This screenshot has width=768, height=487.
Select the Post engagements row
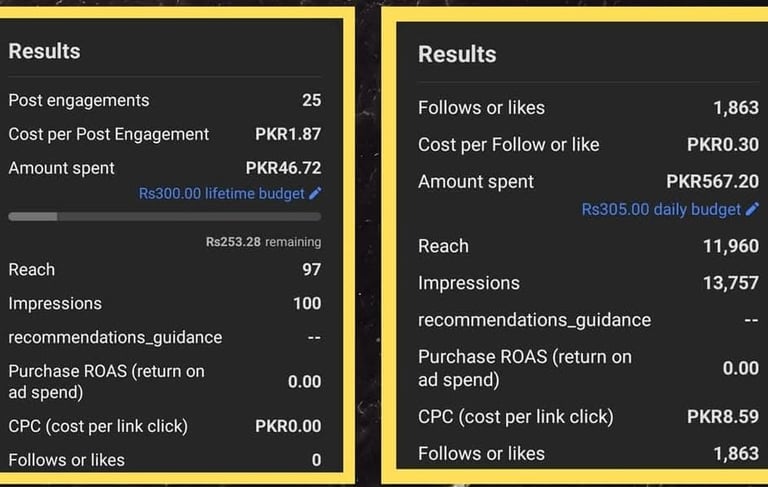(165, 100)
